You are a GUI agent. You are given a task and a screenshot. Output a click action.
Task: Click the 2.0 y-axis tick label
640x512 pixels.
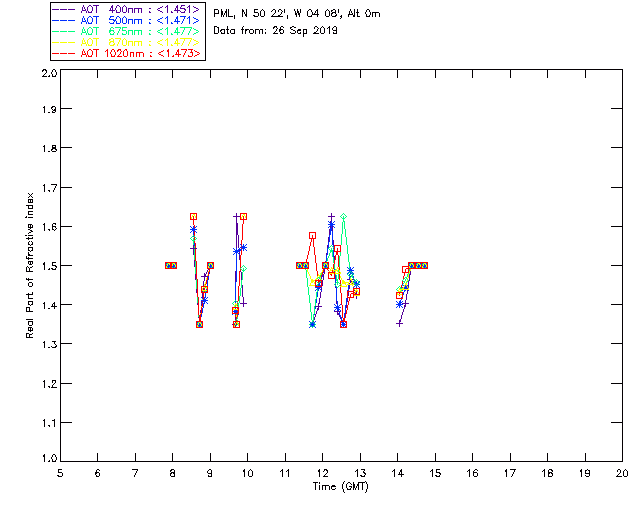pos(49,73)
